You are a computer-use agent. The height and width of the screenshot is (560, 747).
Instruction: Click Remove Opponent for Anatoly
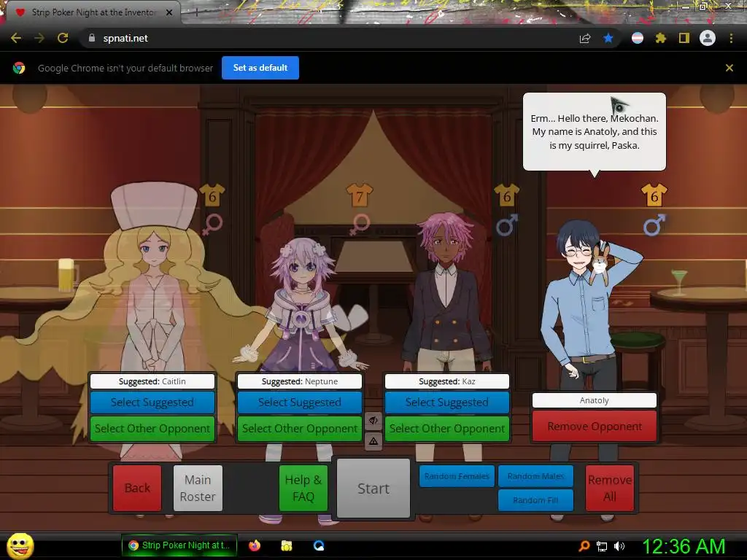[595, 426]
